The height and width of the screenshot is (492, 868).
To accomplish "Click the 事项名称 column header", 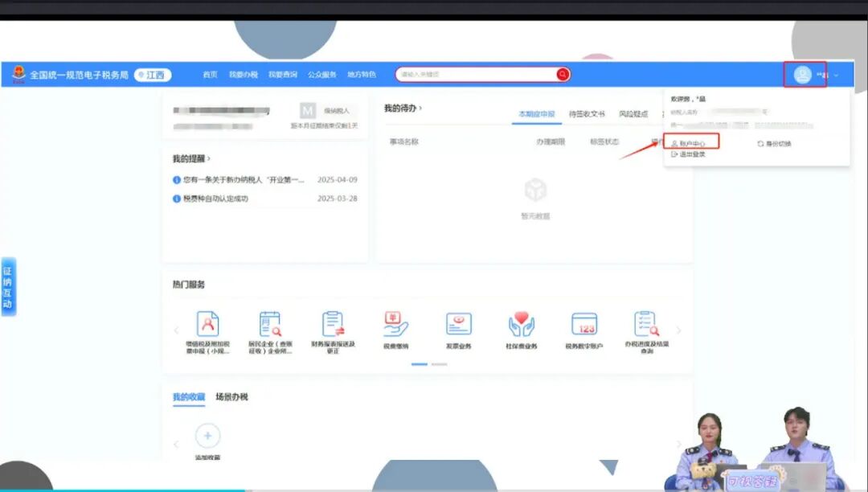I will [404, 141].
